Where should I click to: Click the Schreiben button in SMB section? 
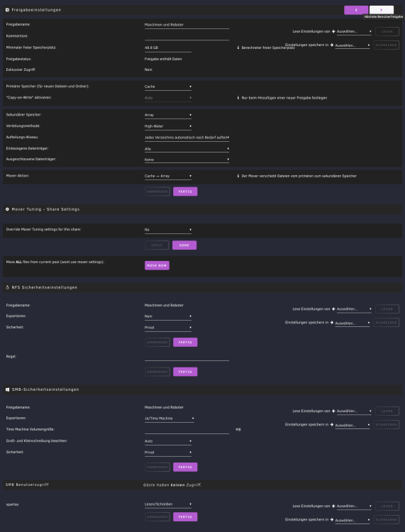coord(386,425)
